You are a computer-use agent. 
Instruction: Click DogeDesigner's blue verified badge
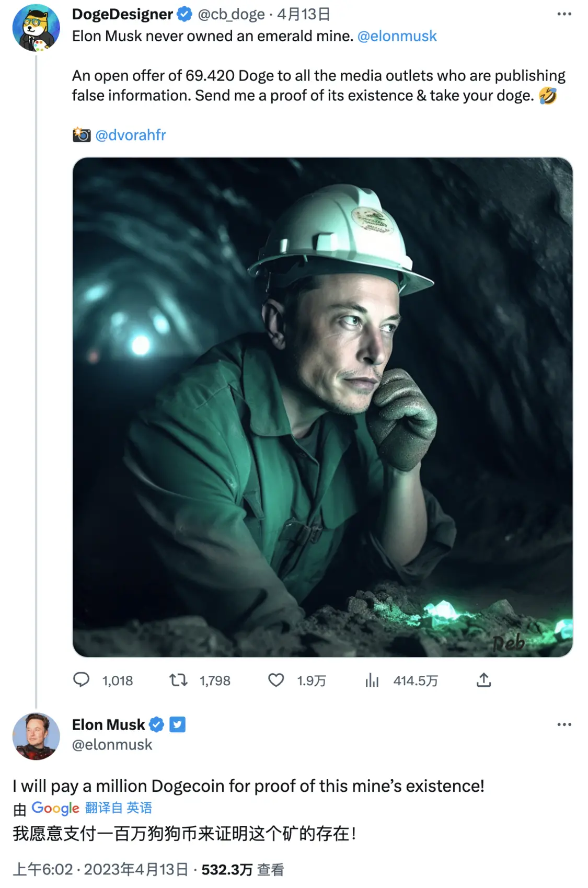(x=184, y=14)
